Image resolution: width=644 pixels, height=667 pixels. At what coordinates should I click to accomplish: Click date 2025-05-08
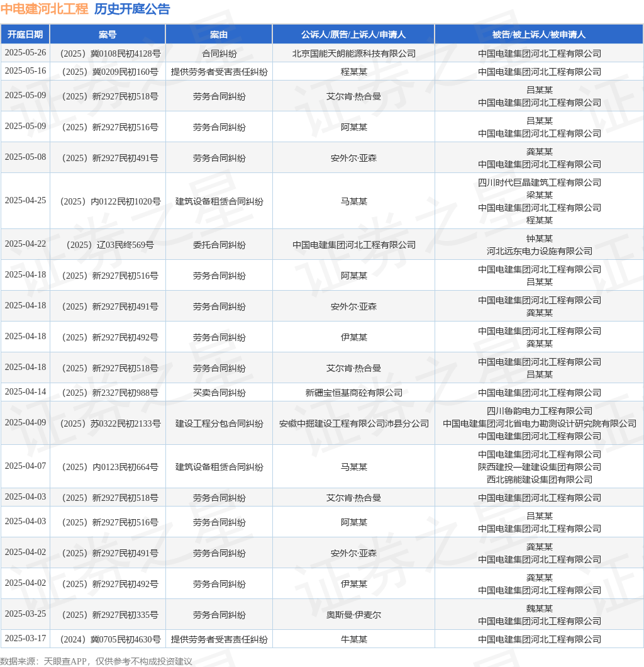[26, 157]
